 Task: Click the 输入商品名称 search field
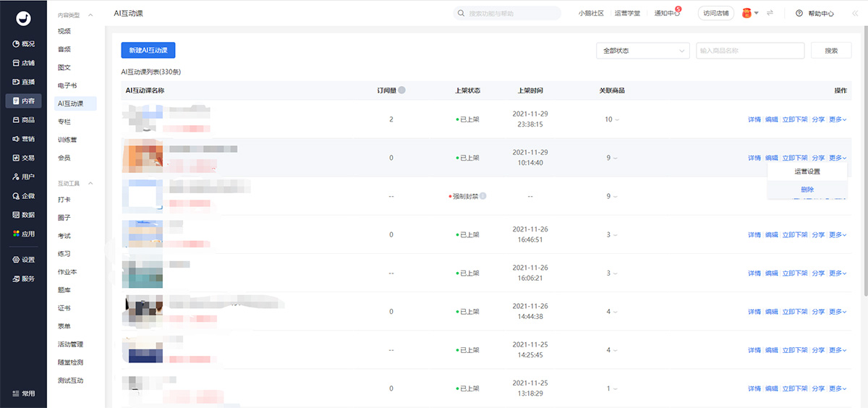tap(750, 51)
